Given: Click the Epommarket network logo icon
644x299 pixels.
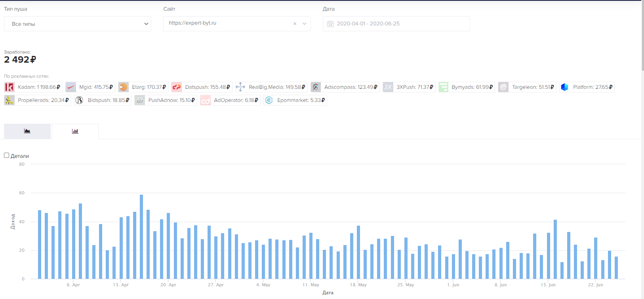Looking at the screenshot, I should click(269, 100).
